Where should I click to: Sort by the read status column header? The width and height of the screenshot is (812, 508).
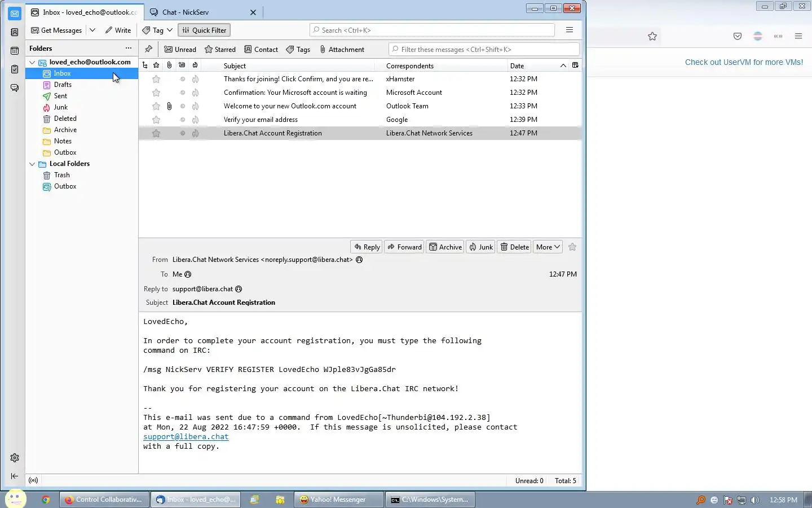[x=182, y=65]
